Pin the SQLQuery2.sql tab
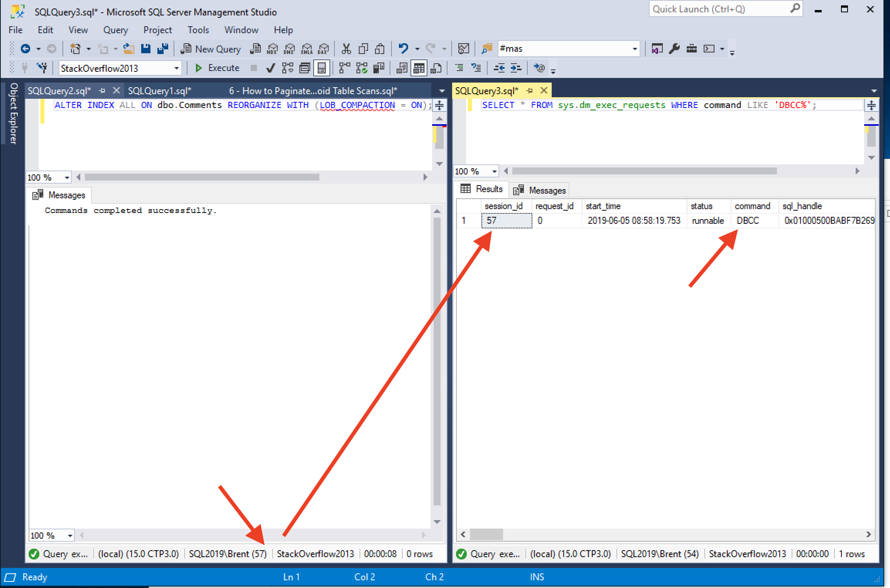The width and height of the screenshot is (890, 588). click(102, 91)
